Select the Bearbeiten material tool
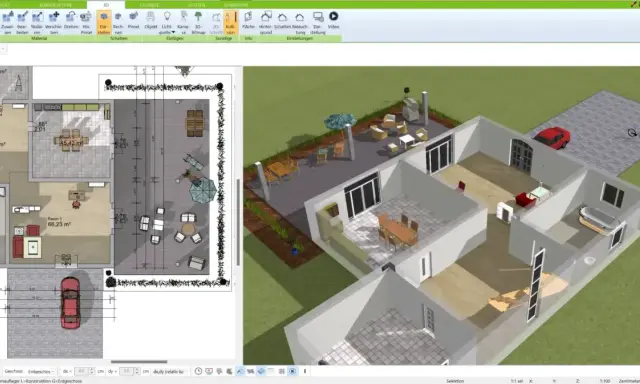The height and width of the screenshot is (384, 640). coord(22,22)
